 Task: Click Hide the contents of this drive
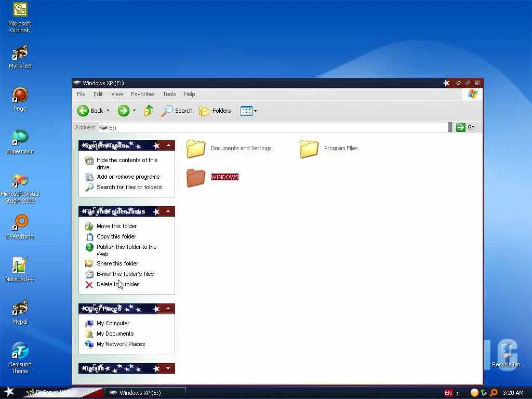click(x=127, y=164)
